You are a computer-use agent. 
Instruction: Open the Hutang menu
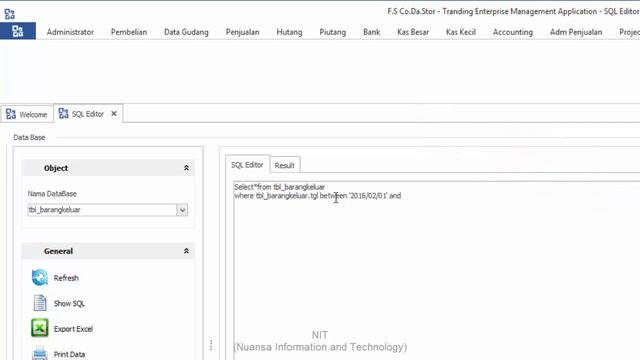pyautogui.click(x=289, y=32)
